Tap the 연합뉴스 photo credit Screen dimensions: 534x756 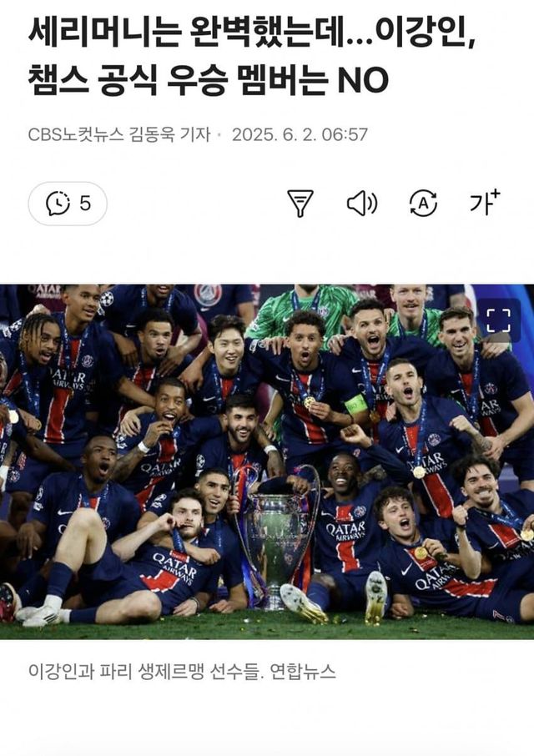click(x=302, y=671)
